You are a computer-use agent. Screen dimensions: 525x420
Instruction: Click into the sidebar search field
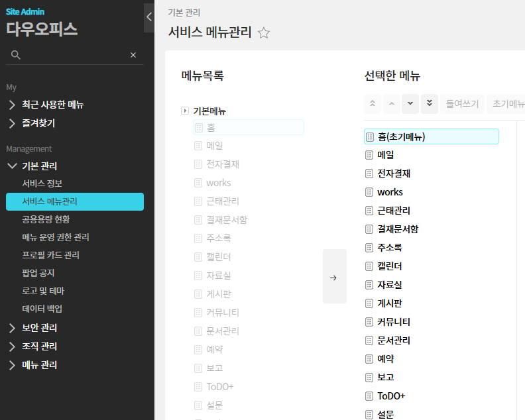click(x=73, y=55)
